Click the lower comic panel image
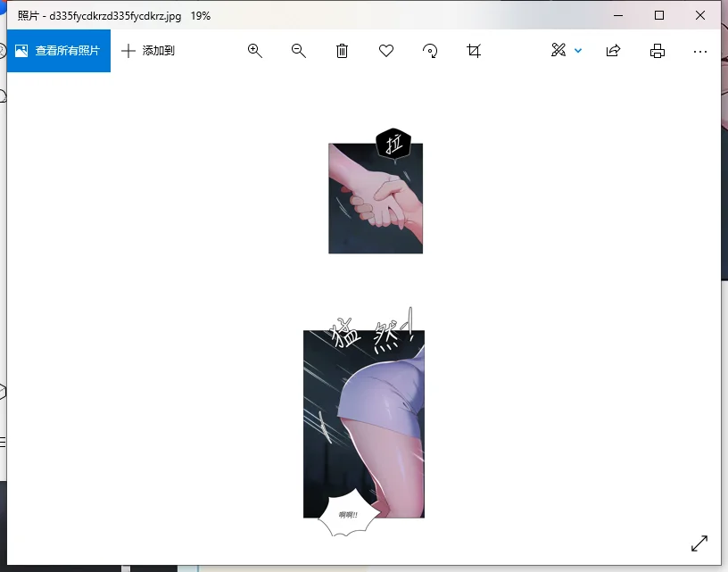The image size is (728, 572). coord(364,424)
